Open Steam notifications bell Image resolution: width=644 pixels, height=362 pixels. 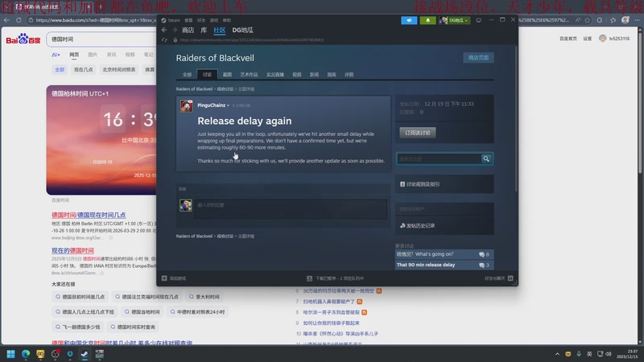pos(427,20)
